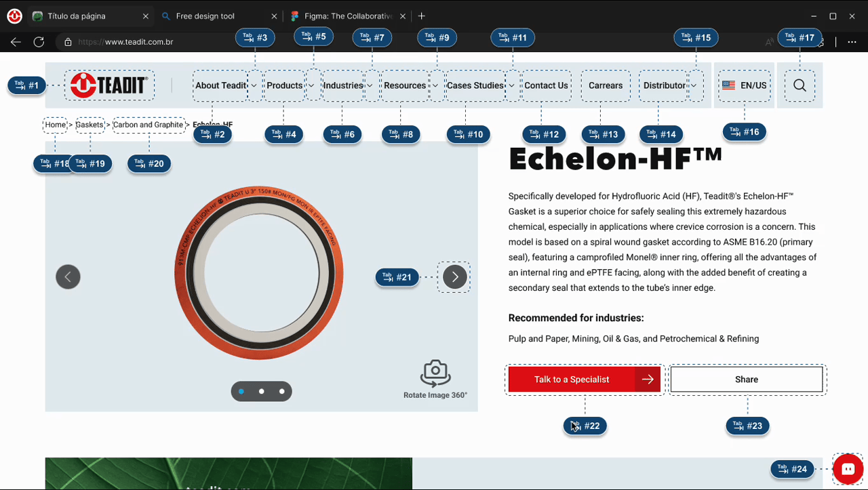Expand the Industries chevron
868x490 pixels.
pyautogui.click(x=370, y=86)
